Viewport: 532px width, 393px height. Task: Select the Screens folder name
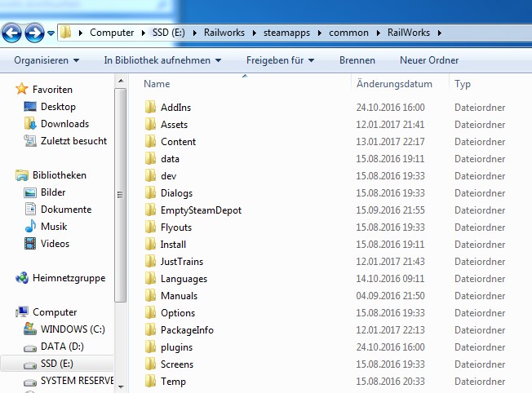click(x=177, y=364)
